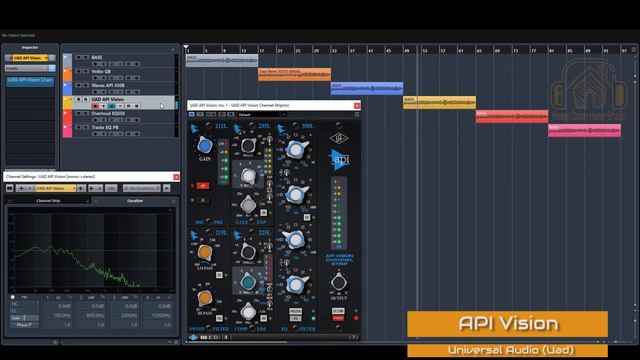Screen dimensions: 640x360
Task: Click bar 49 on the timeline ruler
Action: 407,50
